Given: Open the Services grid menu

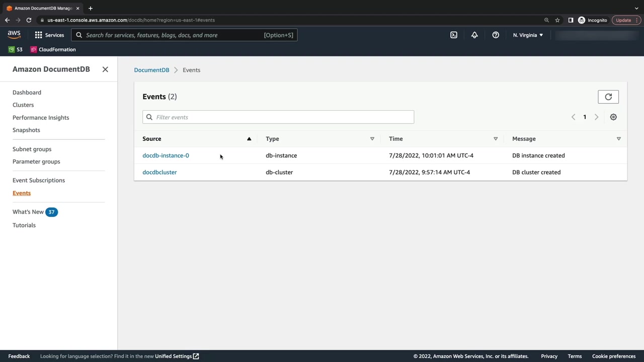Looking at the screenshot, I should pos(49,35).
